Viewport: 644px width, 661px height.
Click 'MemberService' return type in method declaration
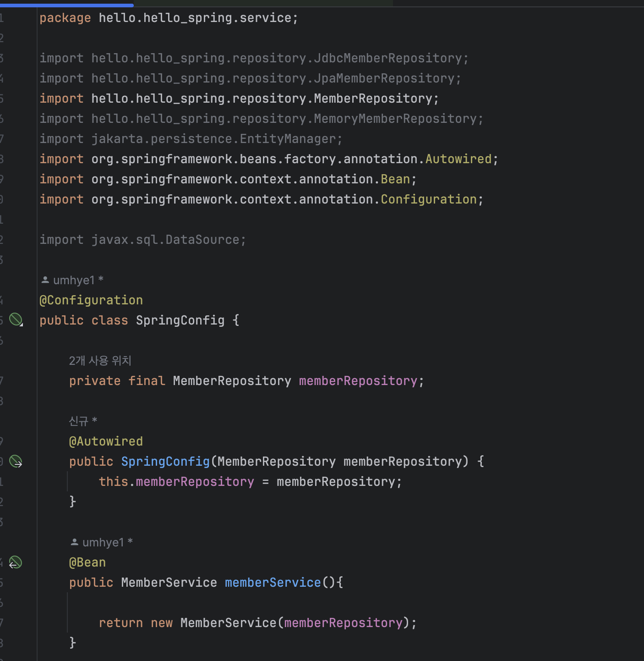169,583
